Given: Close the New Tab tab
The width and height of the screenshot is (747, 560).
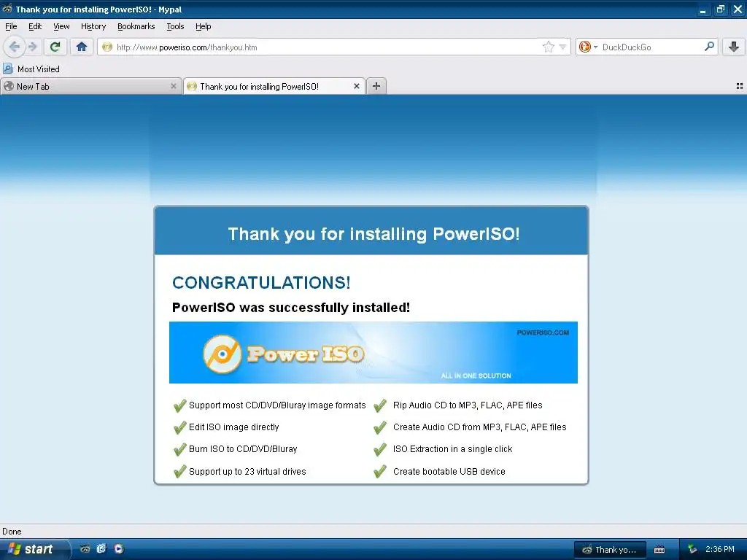Looking at the screenshot, I should pyautogui.click(x=174, y=86).
